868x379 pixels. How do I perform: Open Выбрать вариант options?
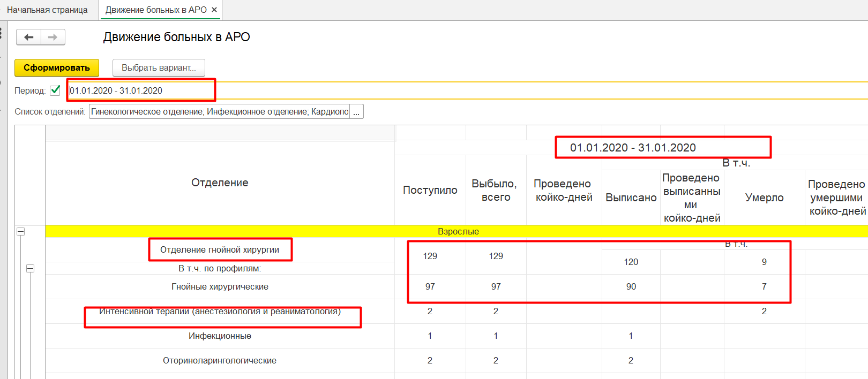159,68
